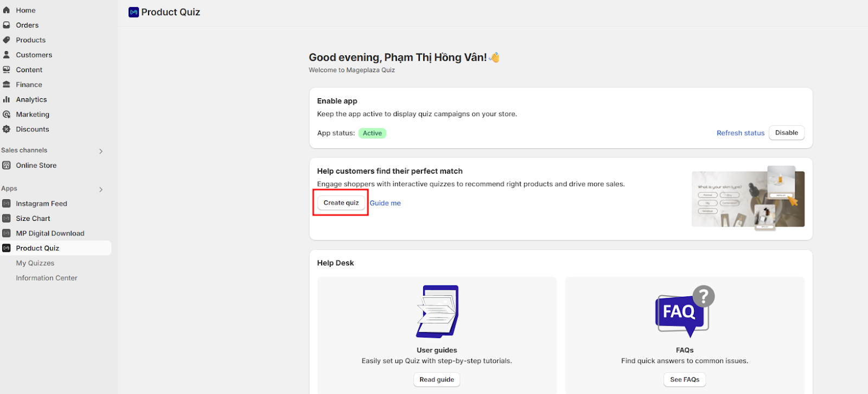Disable the quiz app

pos(786,133)
